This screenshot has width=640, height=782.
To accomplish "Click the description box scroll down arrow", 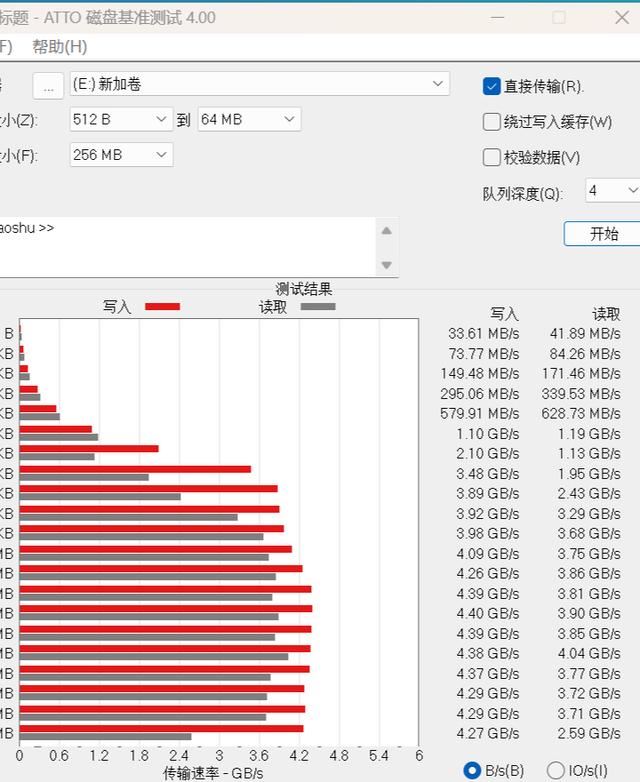I will [x=387, y=264].
